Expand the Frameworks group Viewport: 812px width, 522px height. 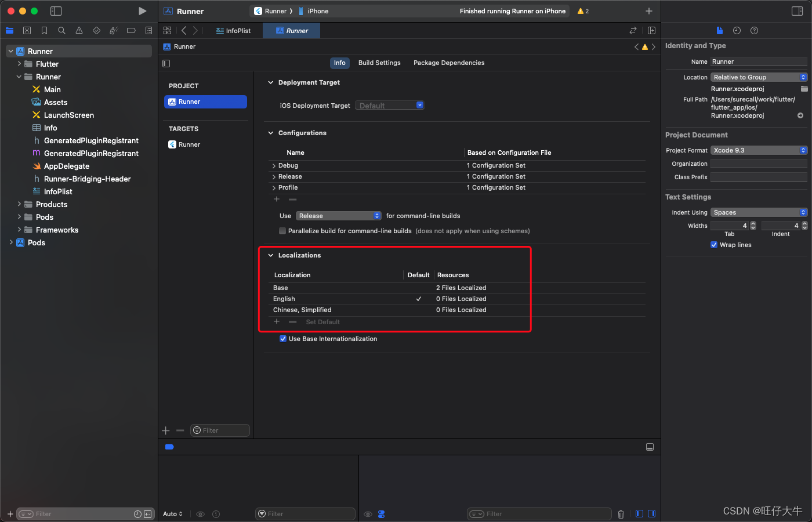click(x=19, y=230)
